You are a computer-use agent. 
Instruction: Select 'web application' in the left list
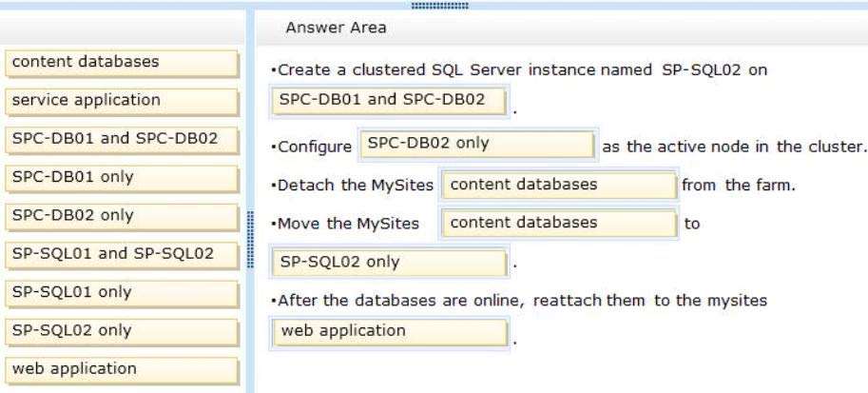pyautogui.click(x=122, y=370)
